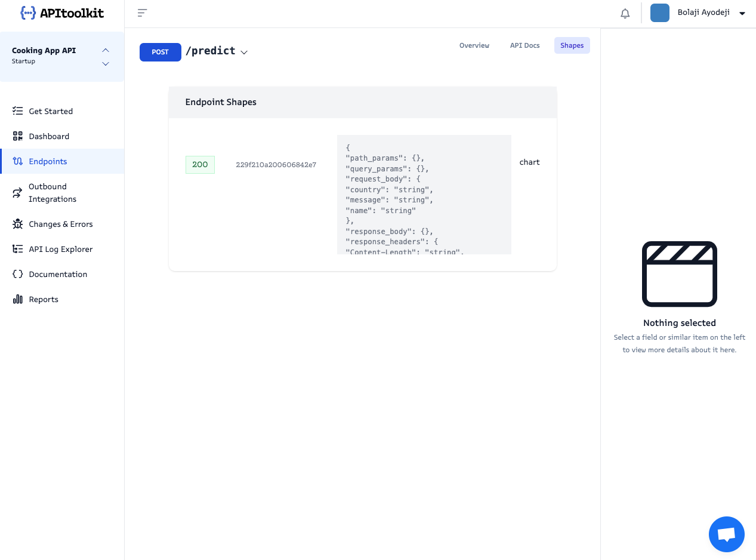
Task: Open the API Log Explorer icon
Action: [18, 249]
